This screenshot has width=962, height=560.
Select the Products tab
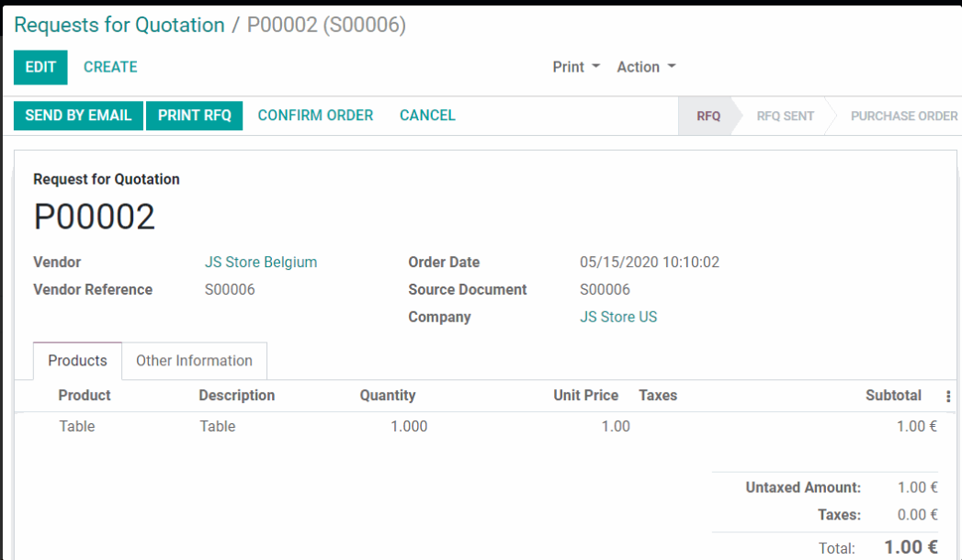[x=77, y=361]
